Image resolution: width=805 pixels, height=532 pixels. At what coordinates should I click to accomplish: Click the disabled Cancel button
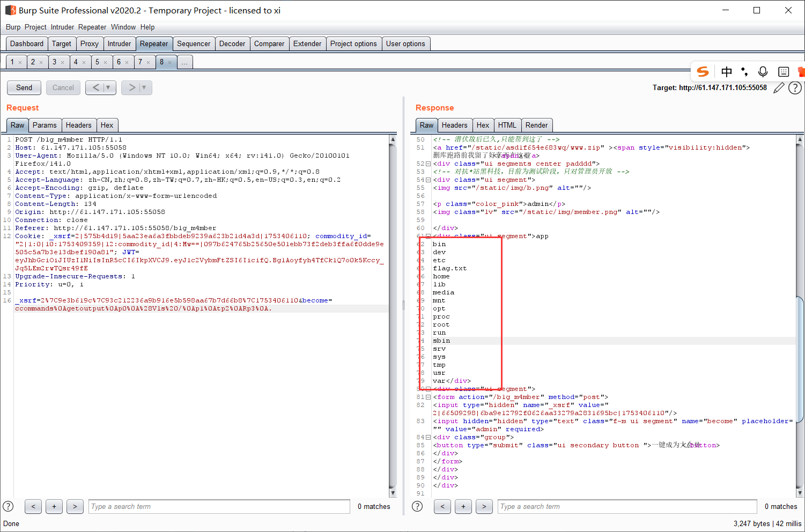63,87
